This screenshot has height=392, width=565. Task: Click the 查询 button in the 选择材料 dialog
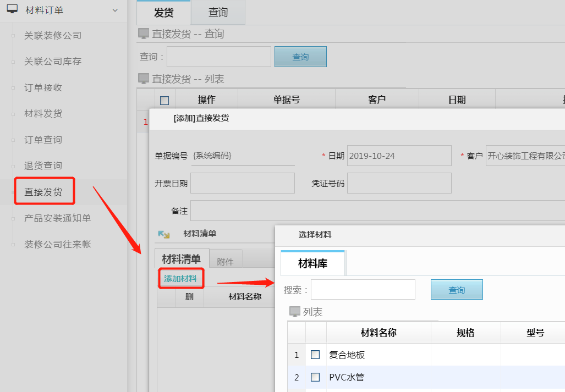pyautogui.click(x=457, y=289)
